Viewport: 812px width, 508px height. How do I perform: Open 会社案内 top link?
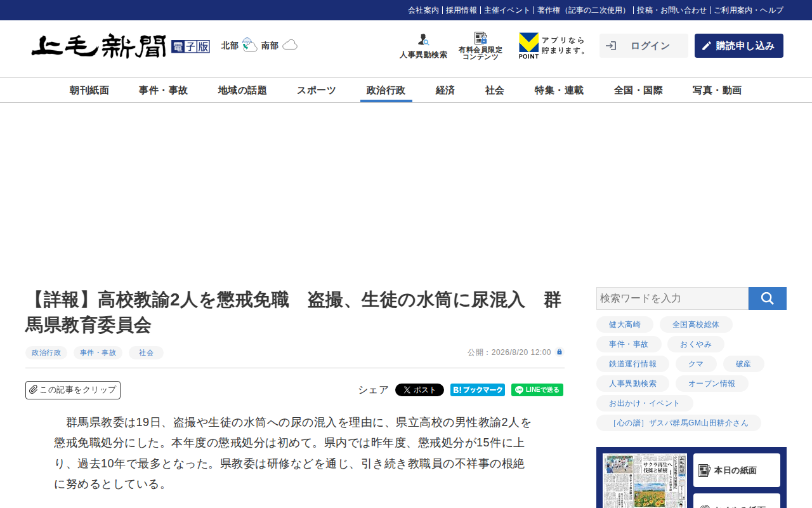[423, 10]
